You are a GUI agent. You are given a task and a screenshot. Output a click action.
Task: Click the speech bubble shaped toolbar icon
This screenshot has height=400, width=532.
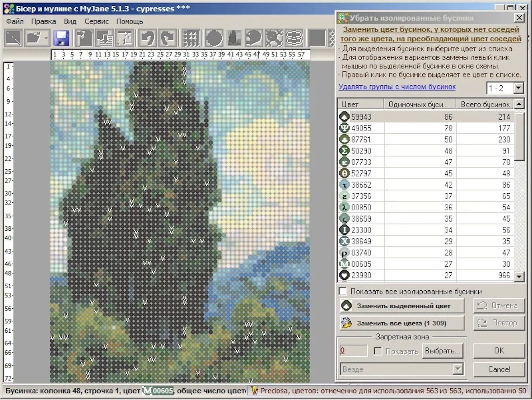pos(254,38)
